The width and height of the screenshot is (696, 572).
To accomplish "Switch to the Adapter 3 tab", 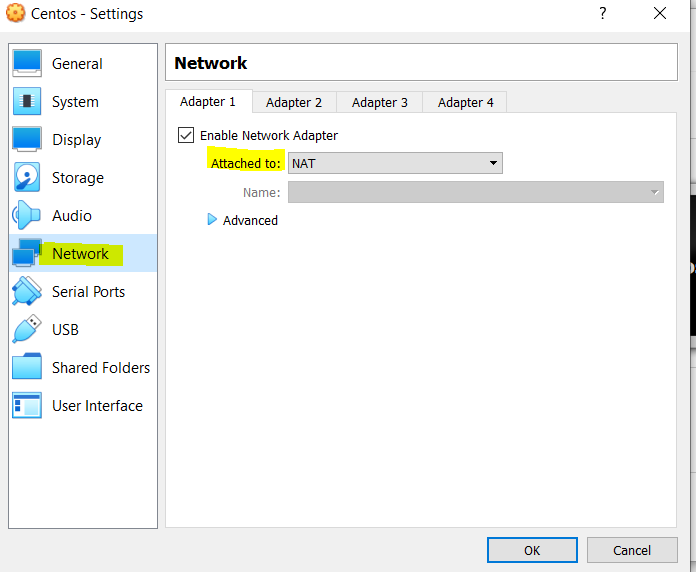I will 380,103.
